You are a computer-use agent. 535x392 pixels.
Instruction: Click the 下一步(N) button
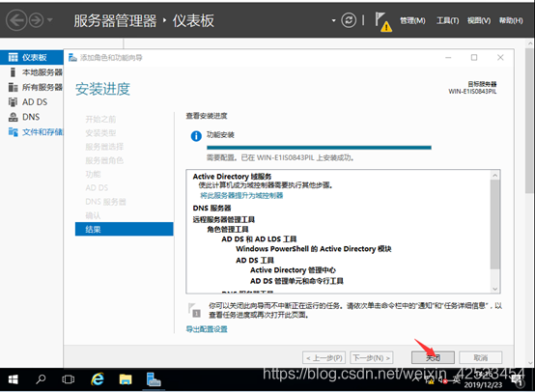371,357
